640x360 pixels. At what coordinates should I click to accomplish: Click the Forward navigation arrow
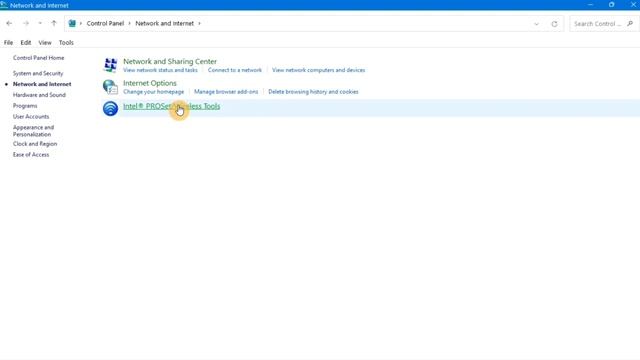click(x=26, y=23)
